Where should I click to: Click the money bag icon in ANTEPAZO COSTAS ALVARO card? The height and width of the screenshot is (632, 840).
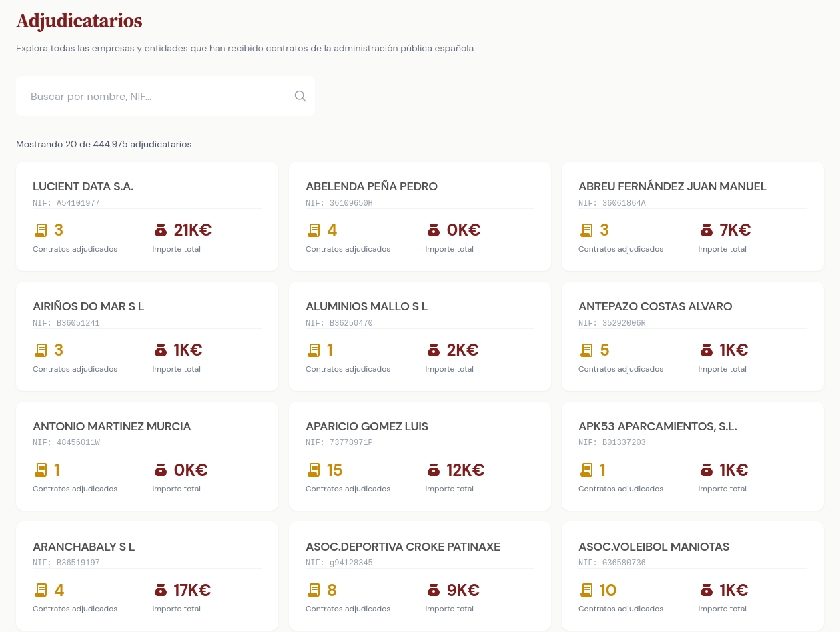point(706,350)
